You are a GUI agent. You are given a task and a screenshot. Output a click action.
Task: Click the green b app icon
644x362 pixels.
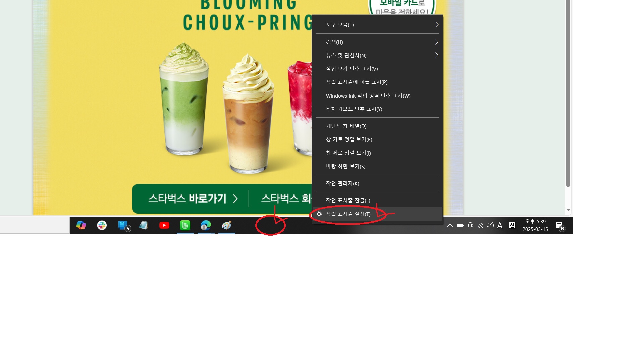(x=185, y=225)
